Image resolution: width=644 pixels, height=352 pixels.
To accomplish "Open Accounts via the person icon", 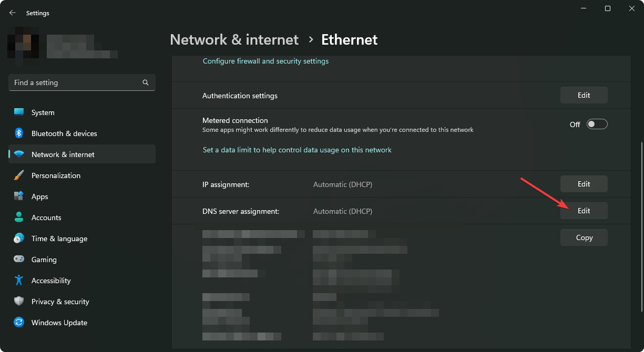I will click(19, 218).
